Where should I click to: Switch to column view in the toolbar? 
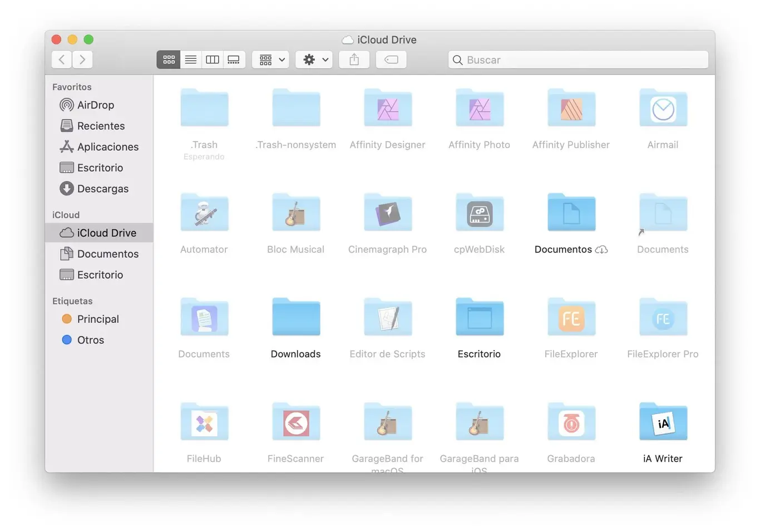pyautogui.click(x=212, y=60)
